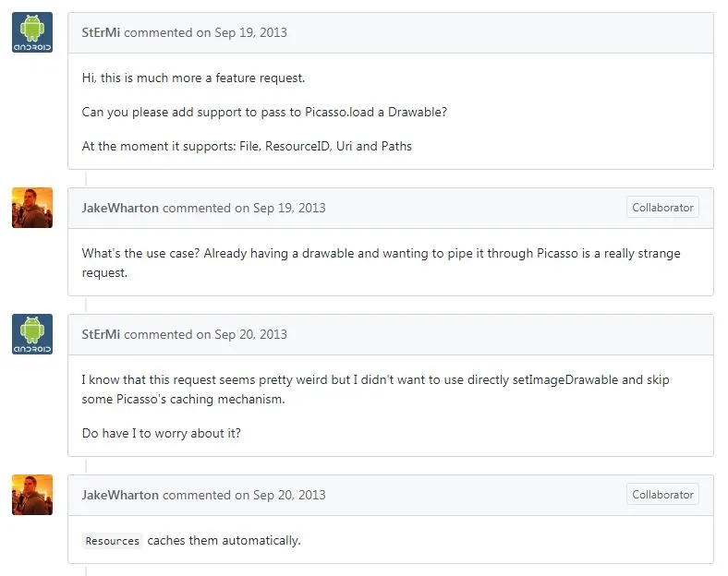Screen dimensions: 728x576
Task: Click StErMi's Android avatar beside the Sep 20 comment
Action: pyautogui.click(x=32, y=334)
